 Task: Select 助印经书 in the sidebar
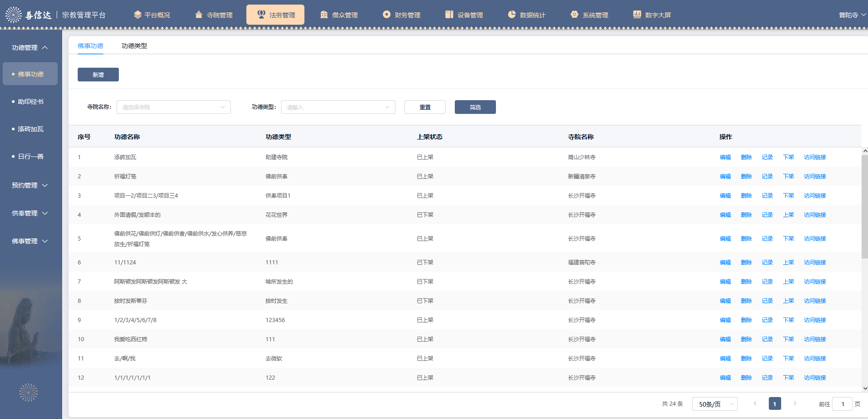pos(31,102)
